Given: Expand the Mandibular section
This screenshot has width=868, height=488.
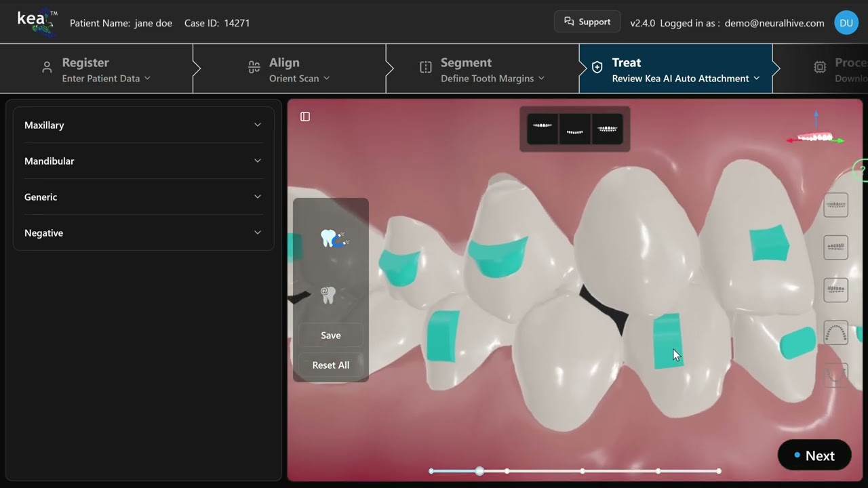Looking at the screenshot, I should click(x=143, y=161).
